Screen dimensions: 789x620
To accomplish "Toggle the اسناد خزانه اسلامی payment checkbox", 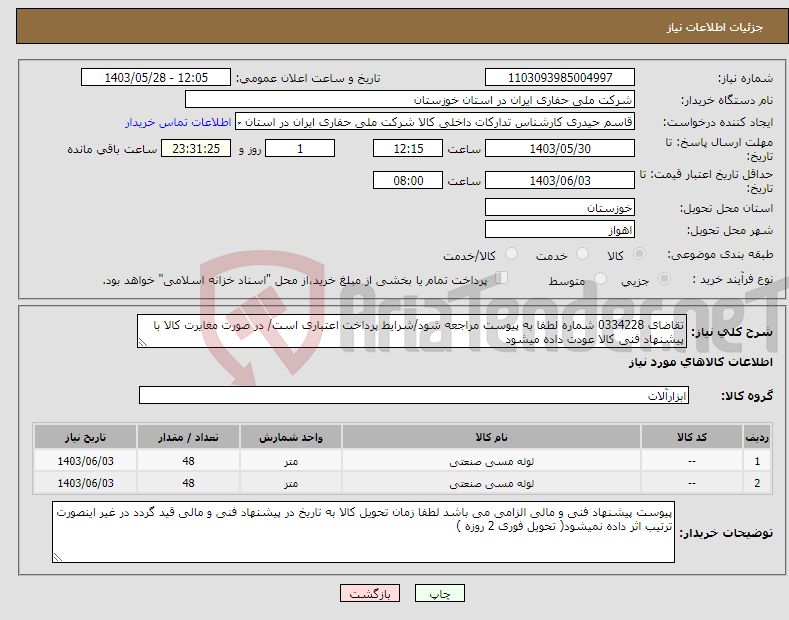I will (x=502, y=278).
